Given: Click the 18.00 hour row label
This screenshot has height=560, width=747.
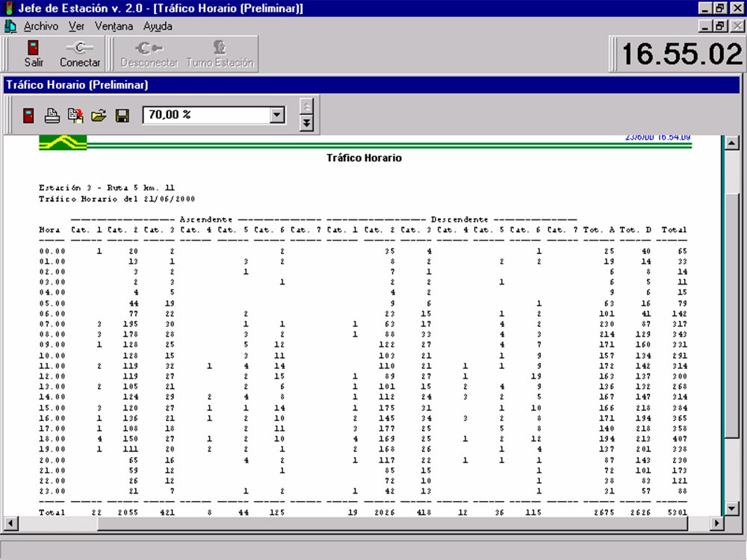Looking at the screenshot, I should click(52, 438).
